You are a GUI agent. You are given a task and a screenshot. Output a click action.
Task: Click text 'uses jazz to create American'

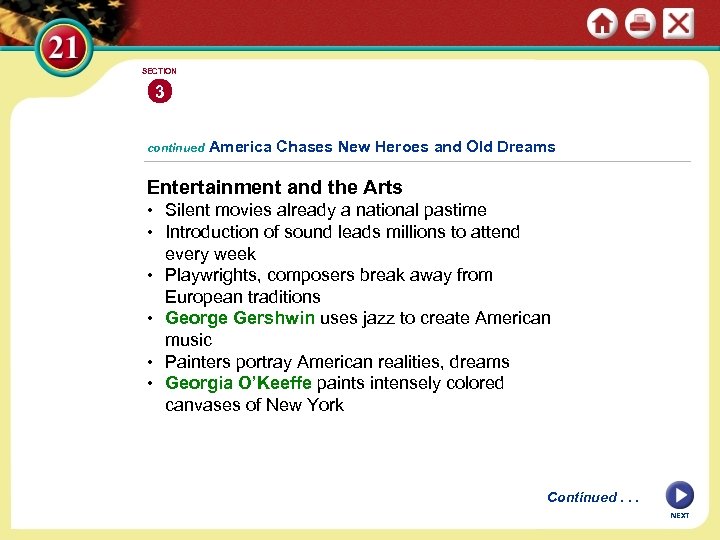pyautogui.click(x=435, y=318)
